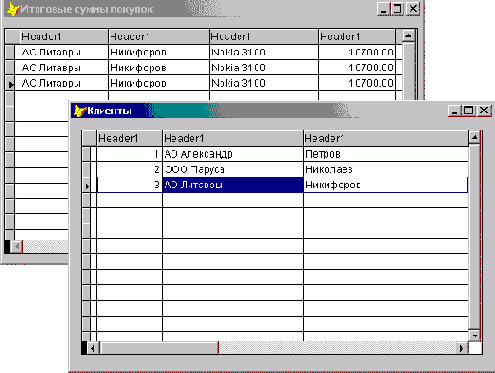Viewport: 495px width, 373px height.
Task: Click the record selector of the Петров row
Action: tap(87, 154)
